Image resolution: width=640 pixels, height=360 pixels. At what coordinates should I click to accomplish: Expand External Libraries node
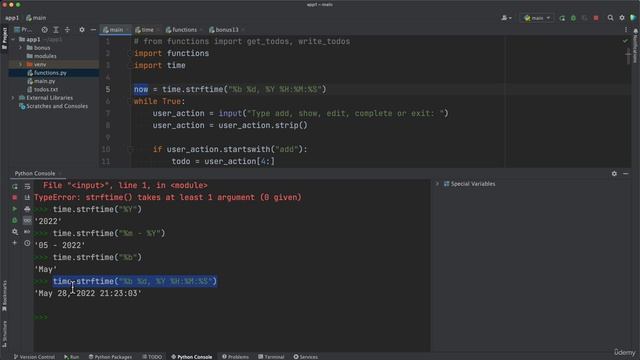click(x=13, y=98)
